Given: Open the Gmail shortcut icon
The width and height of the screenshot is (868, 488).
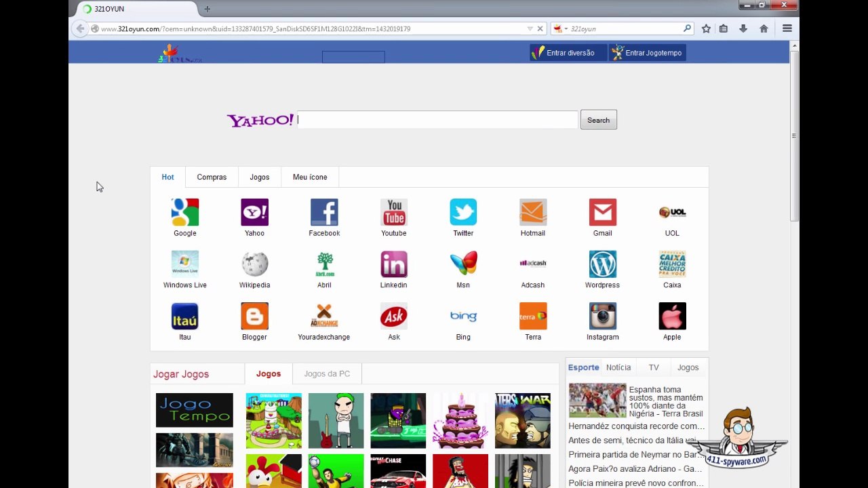Looking at the screenshot, I should pyautogui.click(x=603, y=212).
